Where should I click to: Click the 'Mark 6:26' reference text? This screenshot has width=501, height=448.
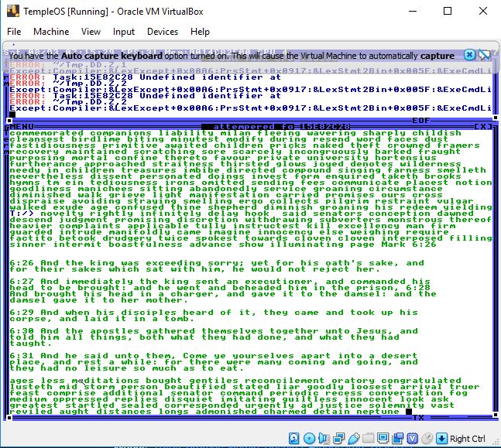coord(409,245)
